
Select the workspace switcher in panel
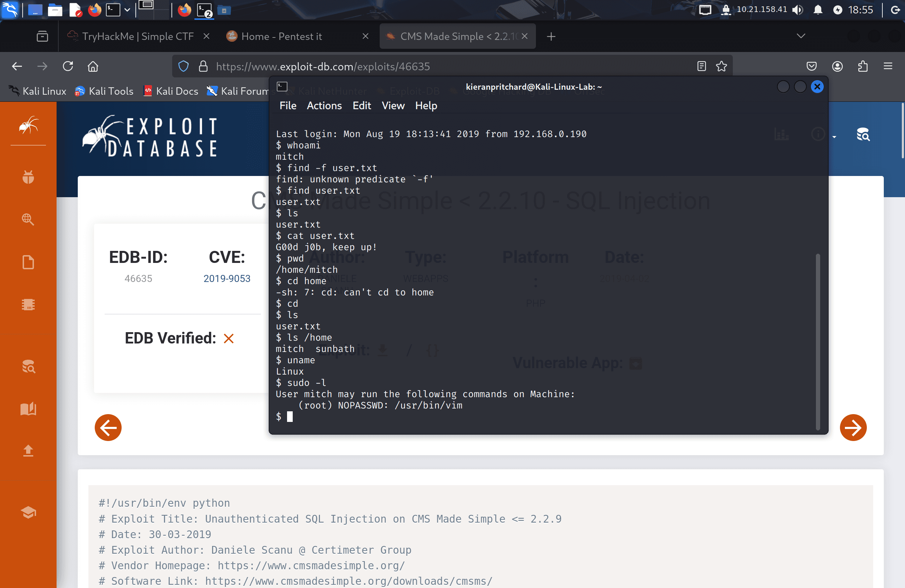(153, 10)
